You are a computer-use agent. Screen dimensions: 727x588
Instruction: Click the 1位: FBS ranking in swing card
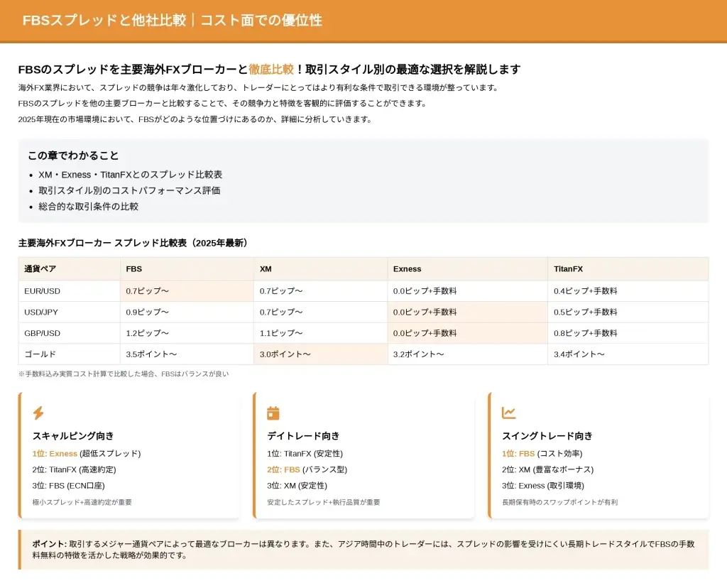tap(518, 454)
